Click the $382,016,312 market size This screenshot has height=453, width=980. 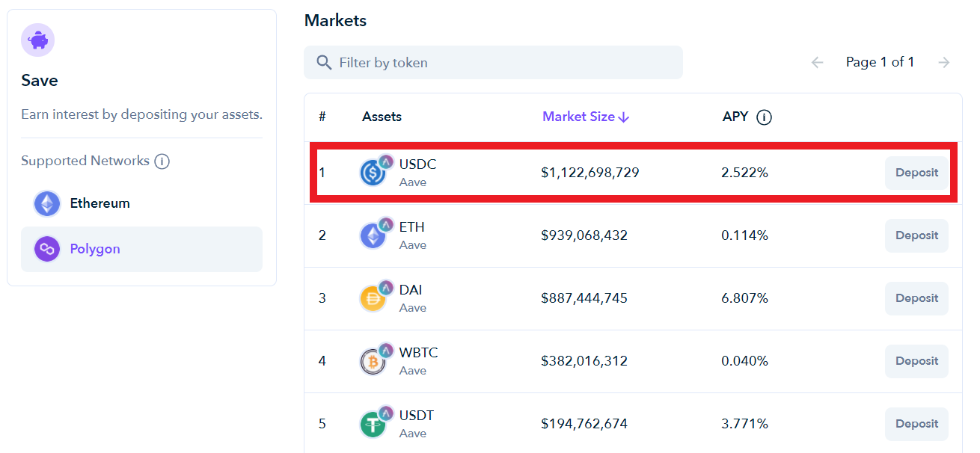[584, 361]
